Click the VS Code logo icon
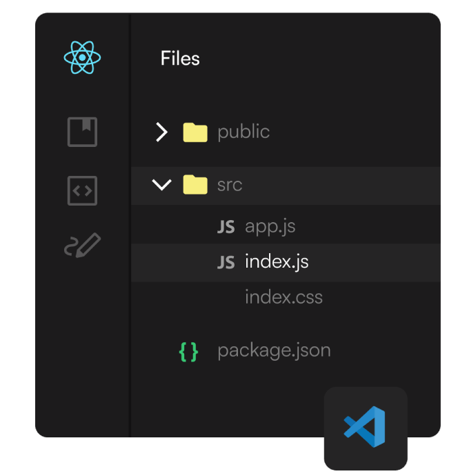 [365, 428]
